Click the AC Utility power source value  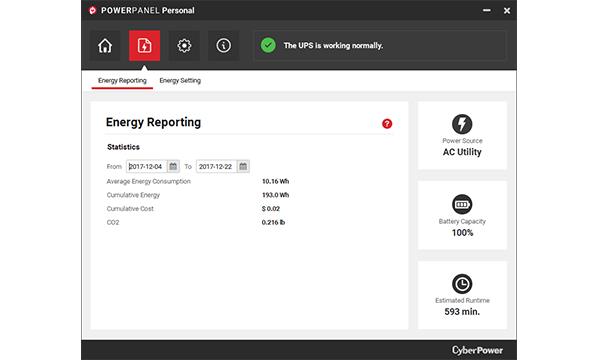[x=462, y=152]
